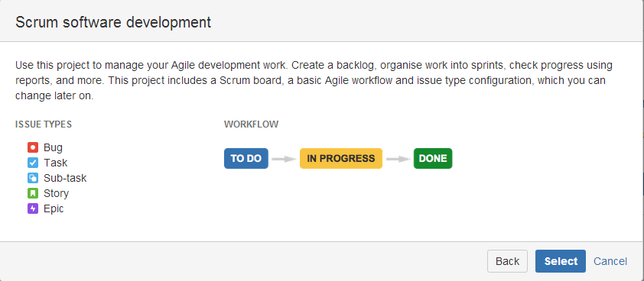The image size is (644, 281).
Task: Click the green Story bookmark icon
Action: coord(33,193)
